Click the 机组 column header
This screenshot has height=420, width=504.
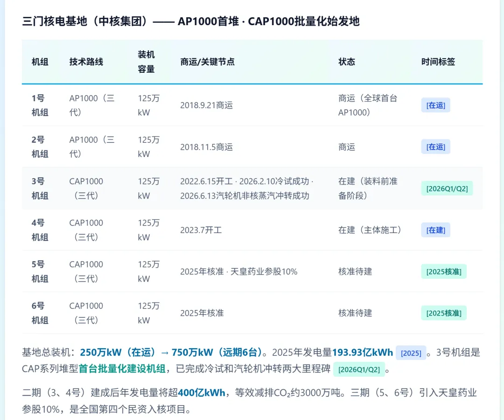click(40, 62)
